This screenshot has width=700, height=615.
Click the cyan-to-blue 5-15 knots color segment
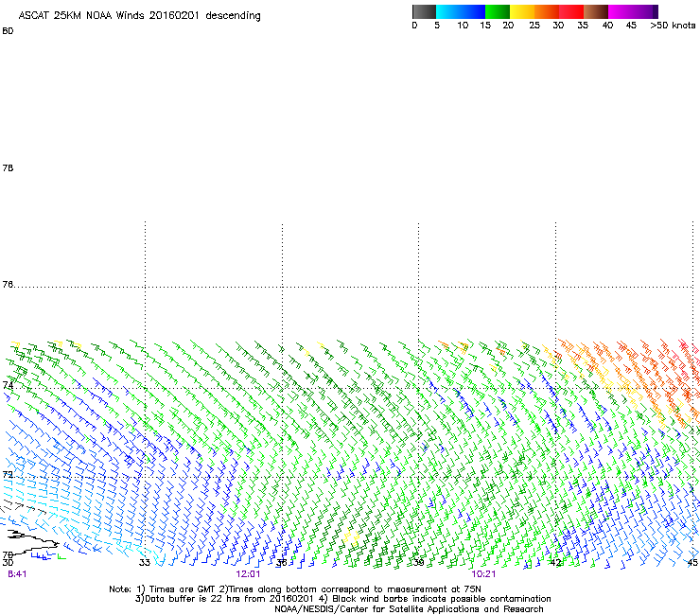coord(461,11)
